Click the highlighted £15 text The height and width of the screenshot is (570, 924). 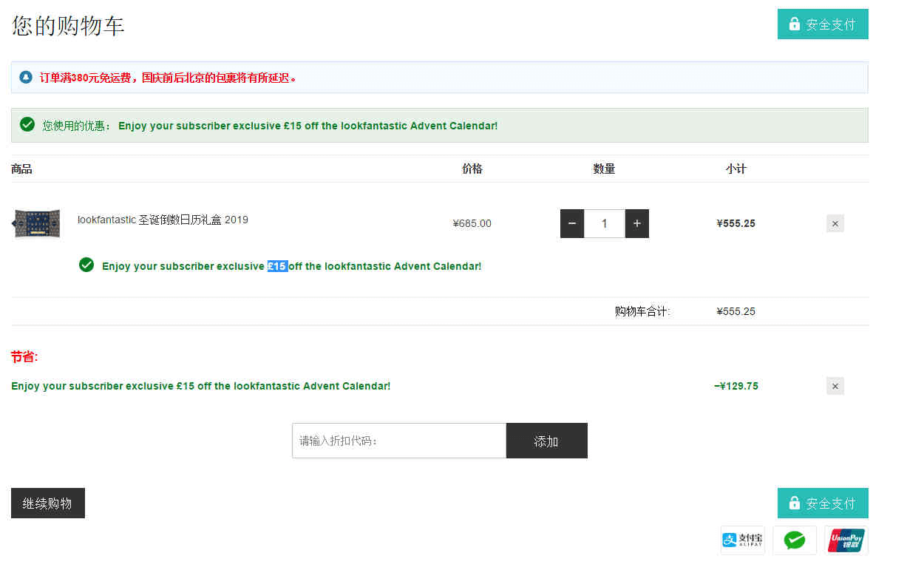coord(277,266)
